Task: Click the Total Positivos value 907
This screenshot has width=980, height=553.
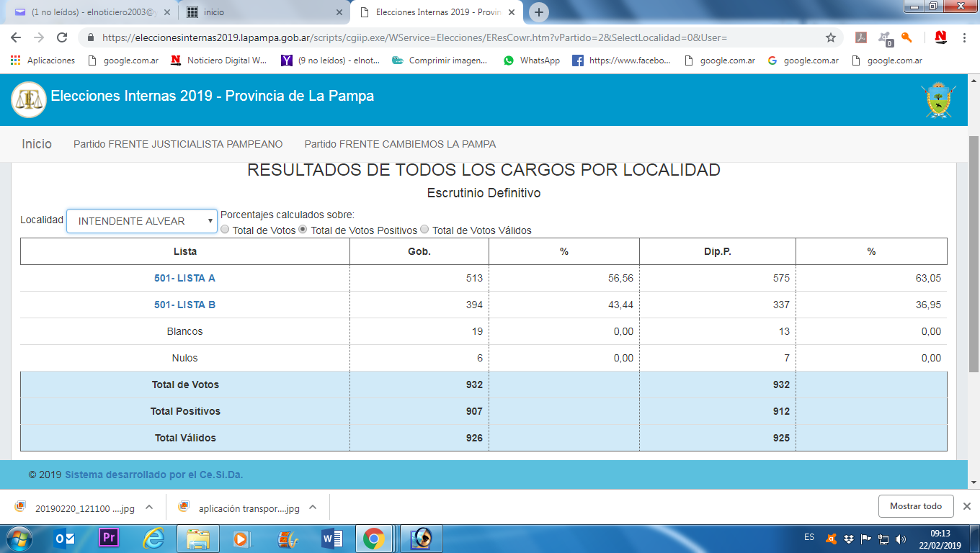Action: [x=474, y=411]
